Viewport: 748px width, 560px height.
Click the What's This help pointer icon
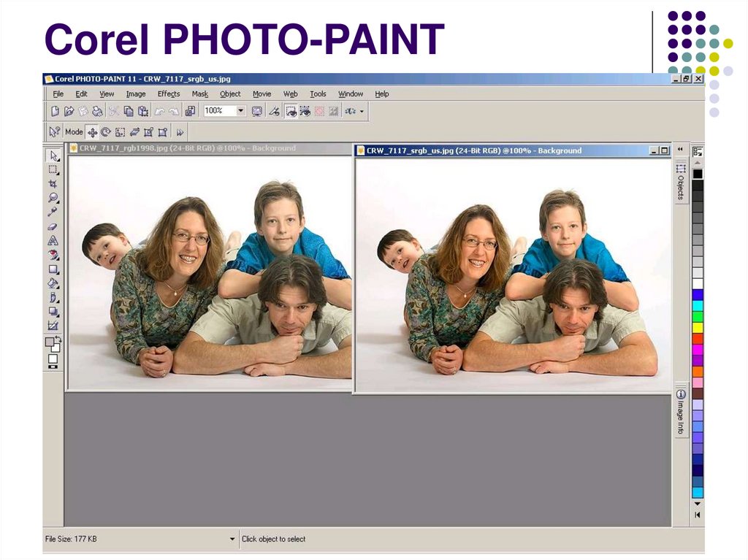pyautogui.click(x=54, y=131)
